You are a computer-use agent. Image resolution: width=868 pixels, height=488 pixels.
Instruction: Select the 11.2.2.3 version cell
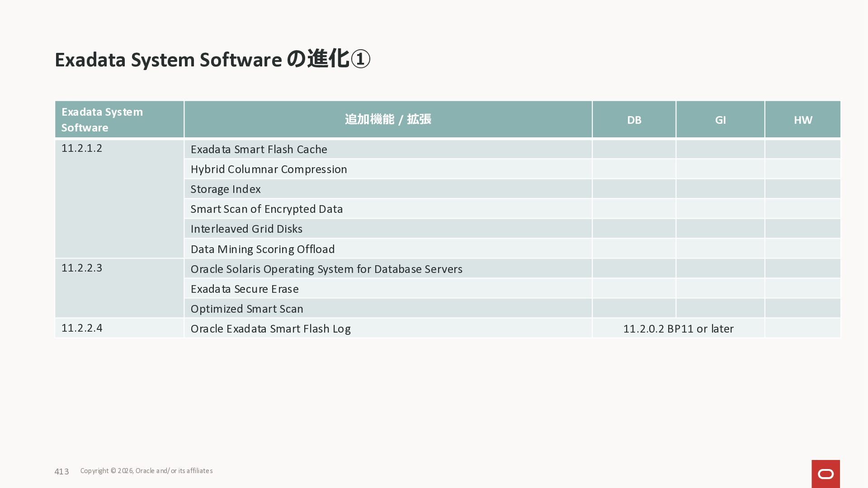click(x=82, y=268)
